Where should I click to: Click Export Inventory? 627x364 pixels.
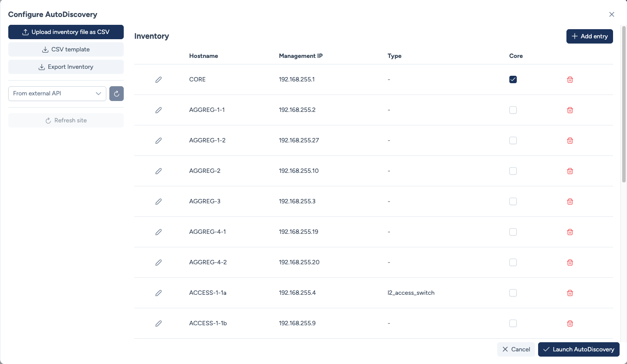(x=66, y=67)
